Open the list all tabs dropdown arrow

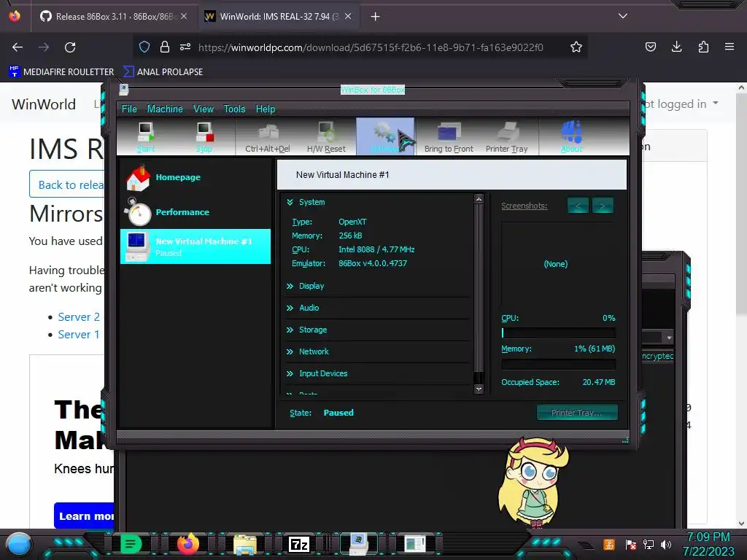pyautogui.click(x=623, y=16)
